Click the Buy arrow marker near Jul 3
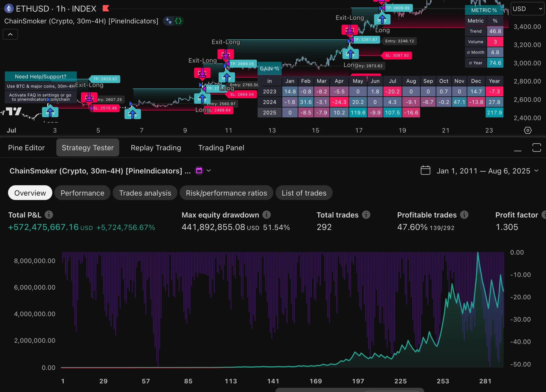Screen dimensions: 546x392 tap(50, 112)
